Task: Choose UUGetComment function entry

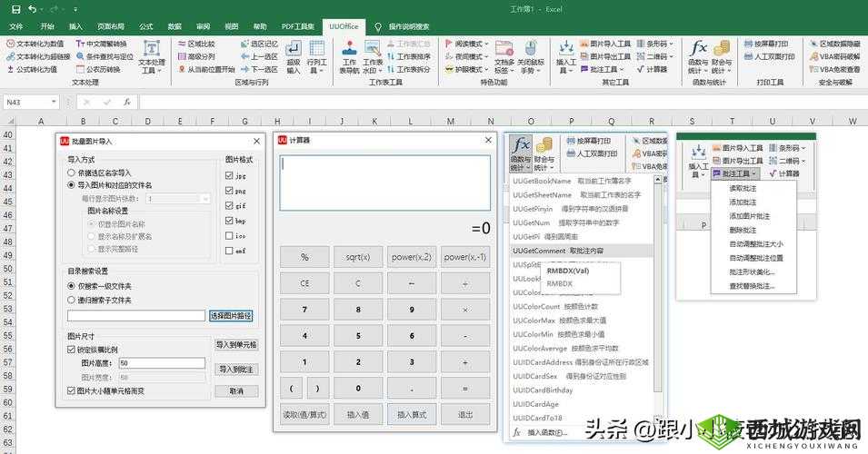Action: (x=582, y=251)
